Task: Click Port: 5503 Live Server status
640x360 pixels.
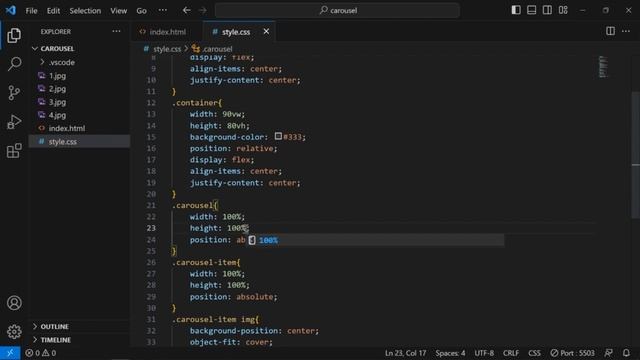Action: 572,353
